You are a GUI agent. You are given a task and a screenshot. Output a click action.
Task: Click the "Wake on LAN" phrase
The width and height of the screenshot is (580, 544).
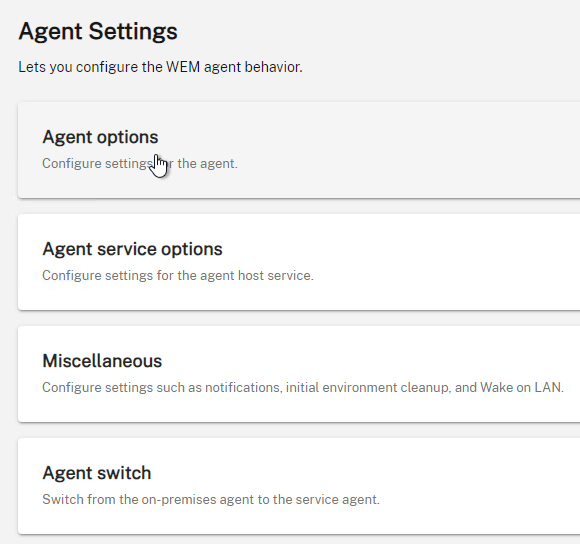tap(522, 388)
